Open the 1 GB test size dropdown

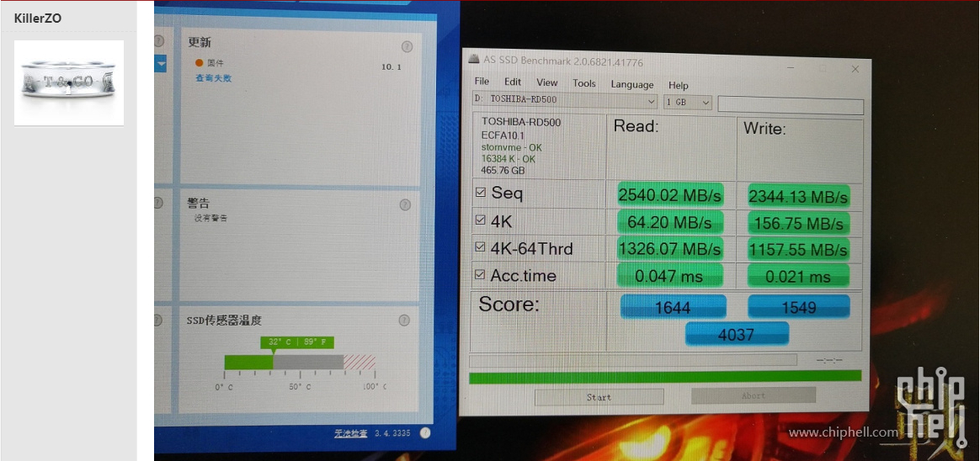[688, 102]
